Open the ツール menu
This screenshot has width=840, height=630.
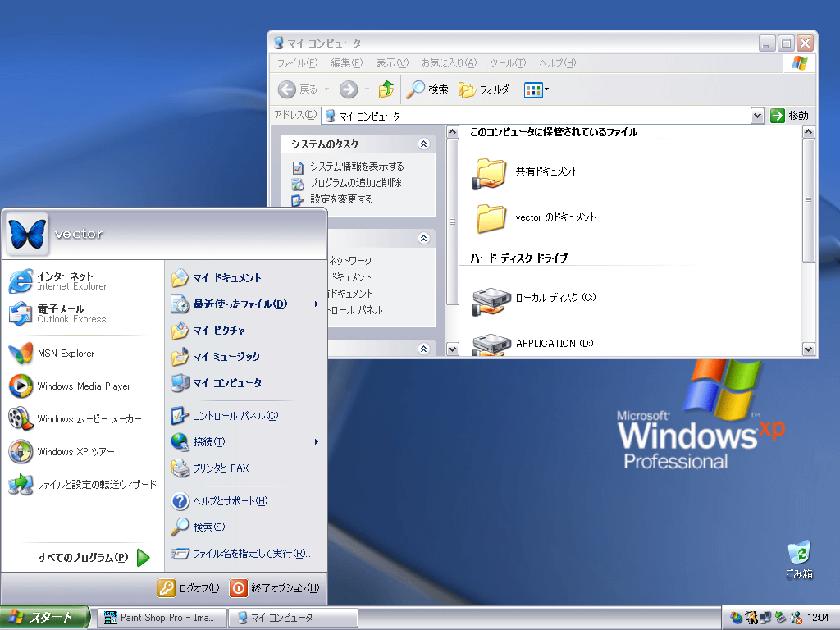coord(508,63)
